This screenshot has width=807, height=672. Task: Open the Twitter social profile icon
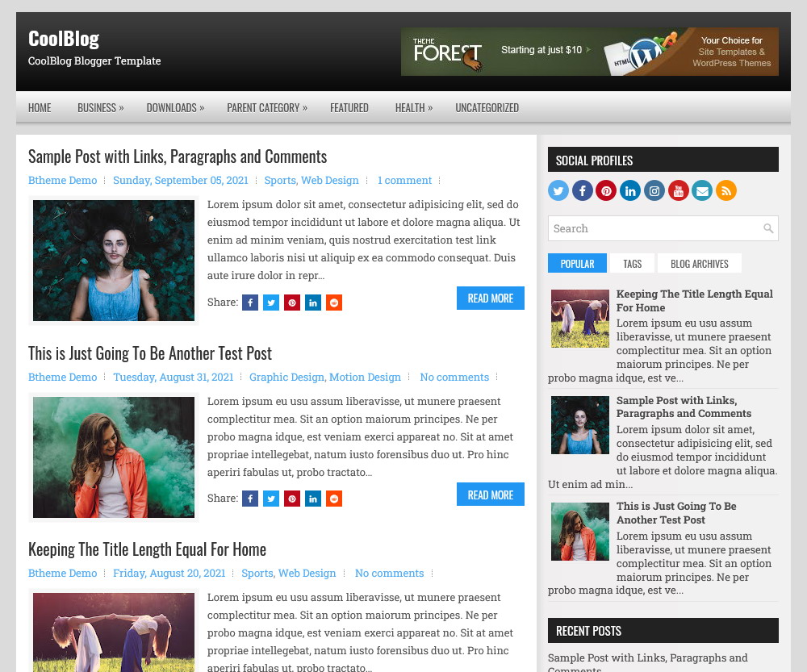pyautogui.click(x=558, y=190)
